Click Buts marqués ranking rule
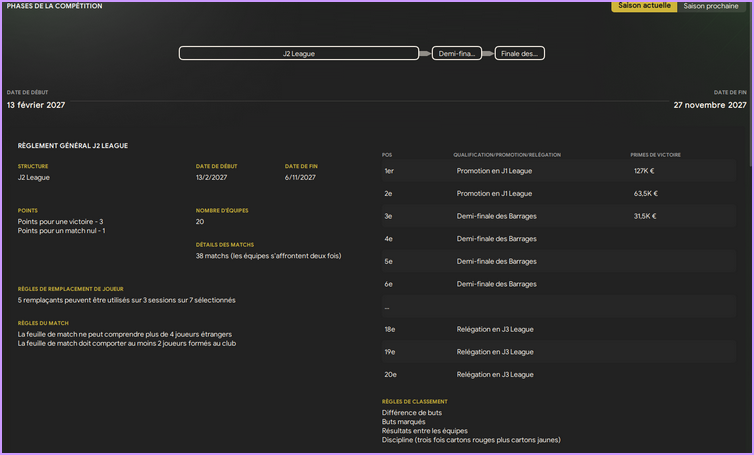The image size is (754, 455). click(x=403, y=422)
